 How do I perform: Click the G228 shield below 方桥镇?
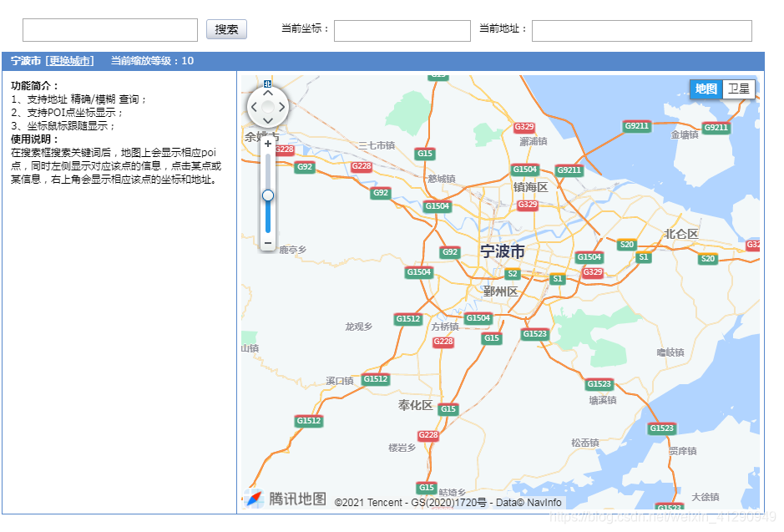point(443,342)
